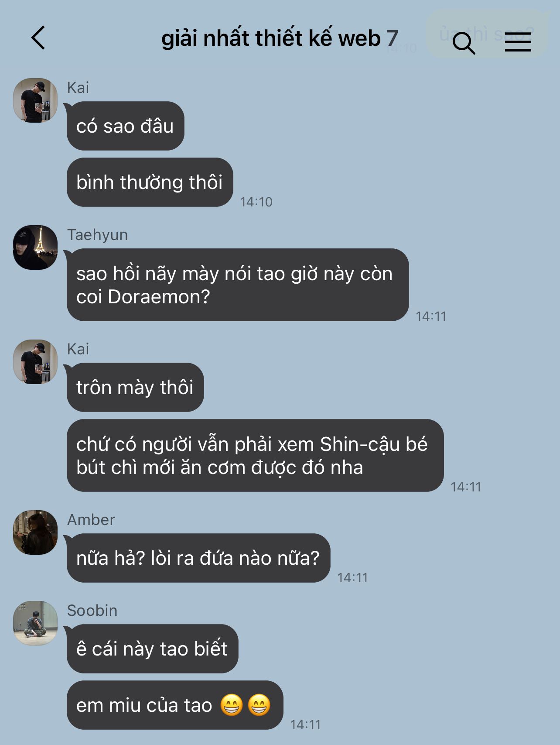This screenshot has width=560, height=745.
Task: Select "ê cái này tao biết" bubble
Action: point(152,649)
